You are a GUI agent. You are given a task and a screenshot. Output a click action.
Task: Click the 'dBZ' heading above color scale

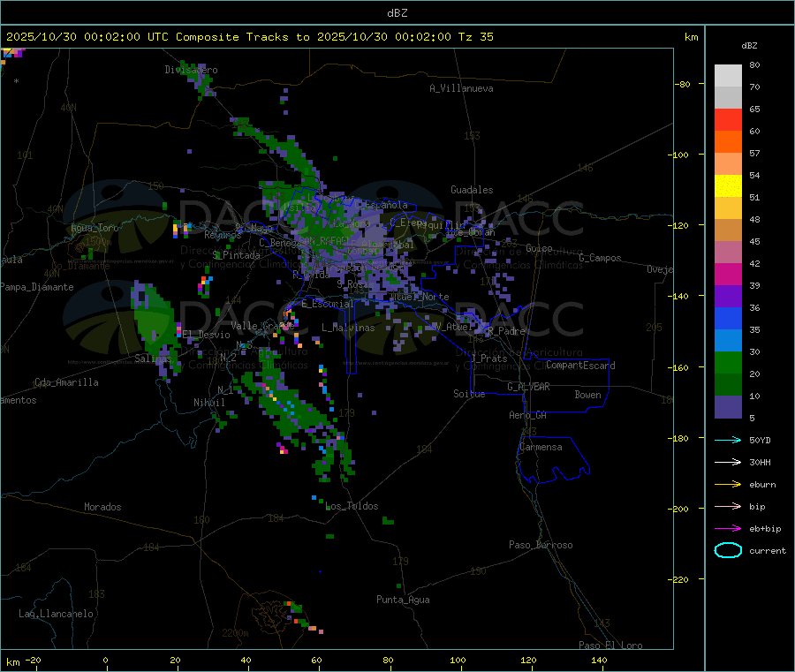749,46
